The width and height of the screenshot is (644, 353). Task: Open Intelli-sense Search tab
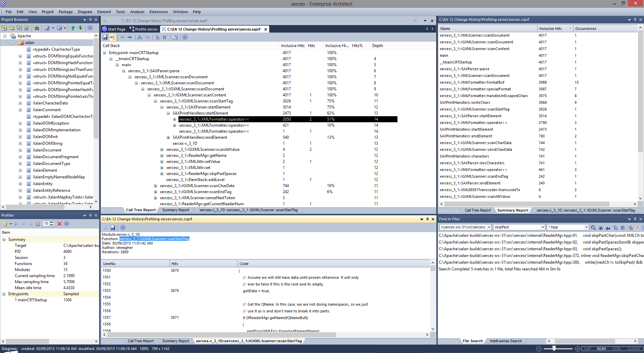point(505,341)
